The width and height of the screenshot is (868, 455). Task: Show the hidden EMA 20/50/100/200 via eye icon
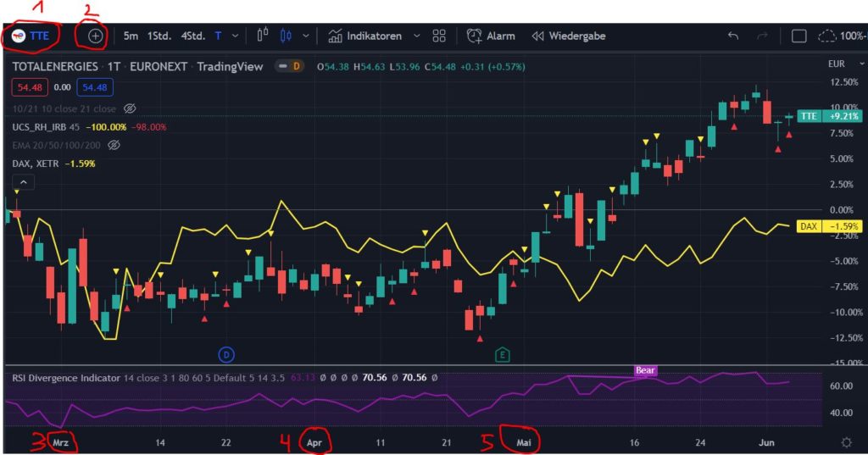point(114,145)
